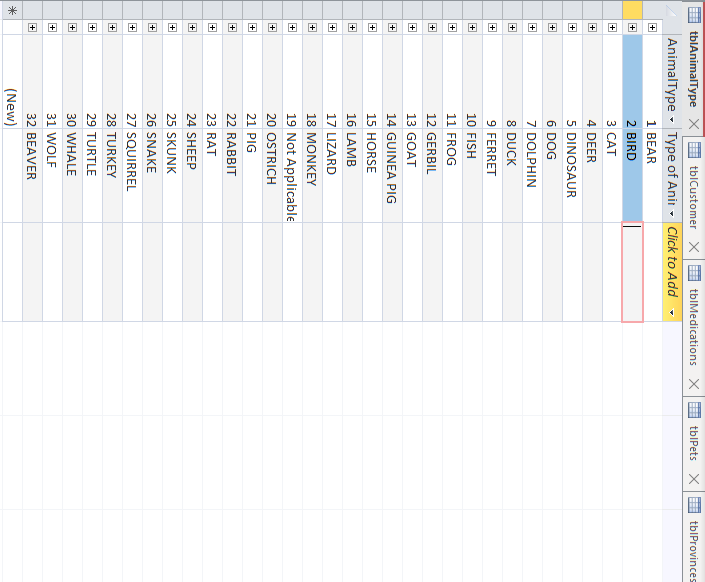Expand the plus icon for DUCK
705x582 pixels.
pyautogui.click(x=513, y=27)
